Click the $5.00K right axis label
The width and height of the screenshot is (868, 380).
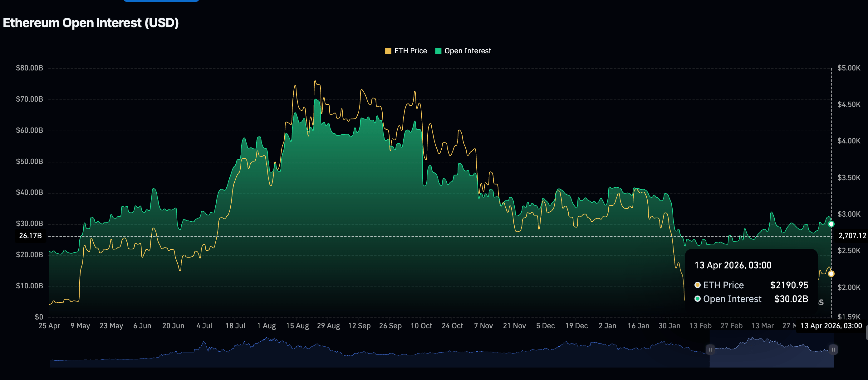pyautogui.click(x=849, y=68)
